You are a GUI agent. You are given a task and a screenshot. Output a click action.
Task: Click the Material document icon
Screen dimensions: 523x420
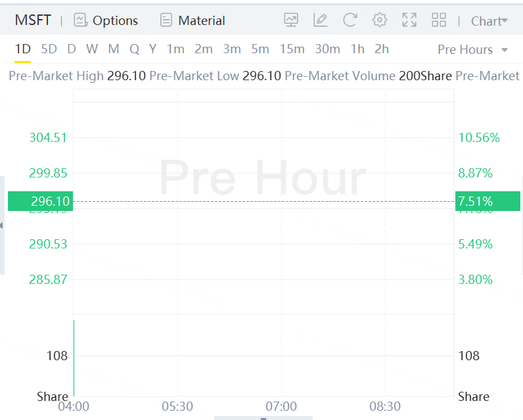click(166, 20)
